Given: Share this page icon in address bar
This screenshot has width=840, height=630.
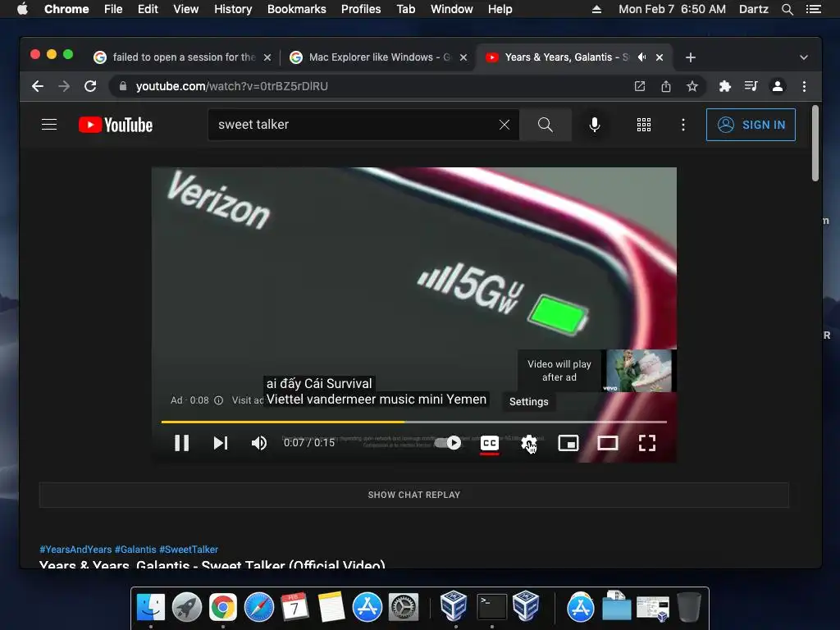Looking at the screenshot, I should (666, 86).
